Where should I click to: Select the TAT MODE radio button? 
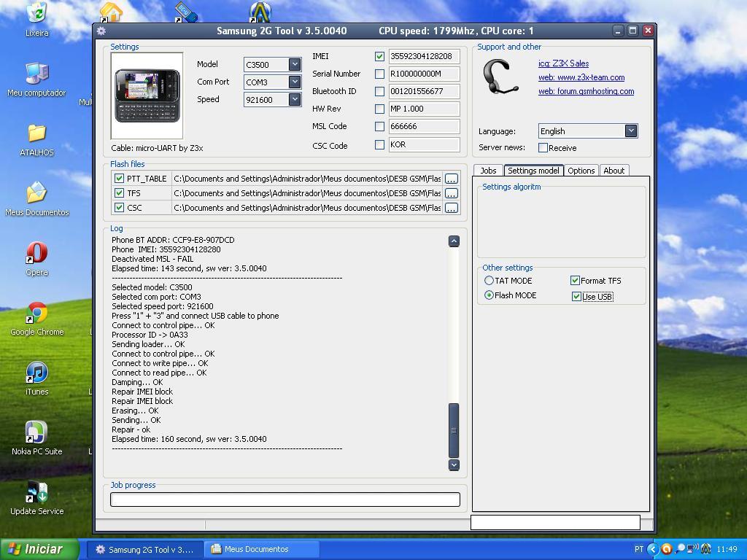[489, 281]
